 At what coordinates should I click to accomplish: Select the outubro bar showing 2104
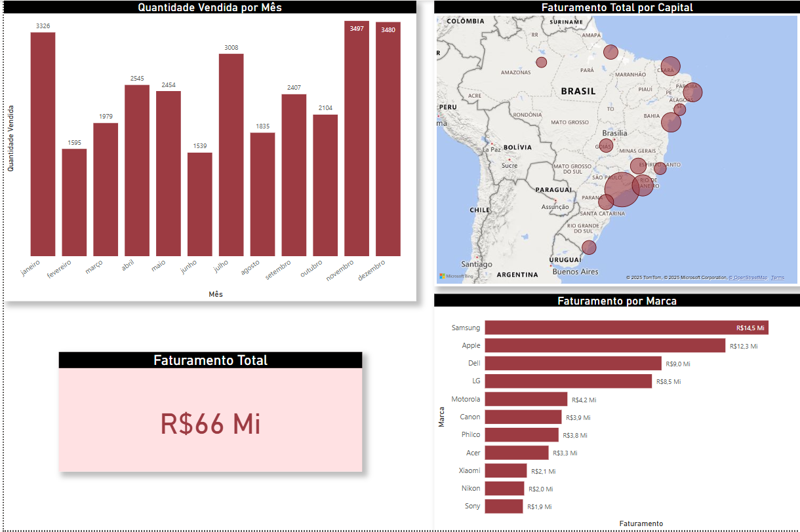326,185
